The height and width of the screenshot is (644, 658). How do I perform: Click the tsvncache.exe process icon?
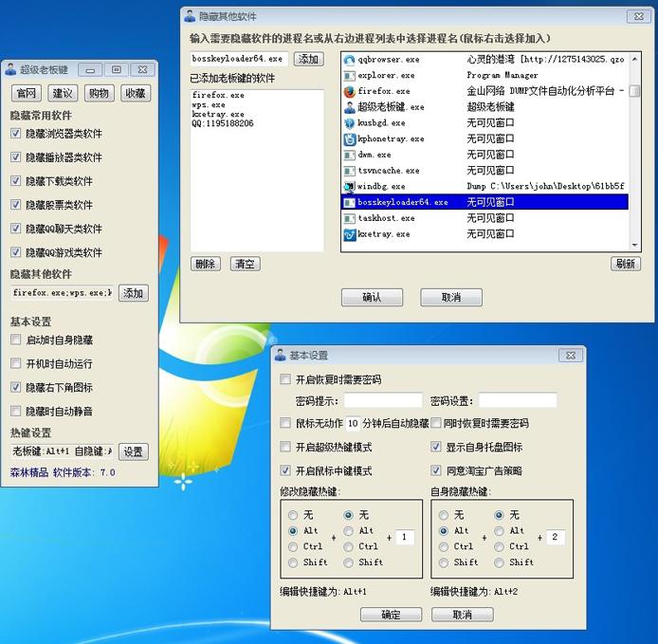pyautogui.click(x=349, y=172)
